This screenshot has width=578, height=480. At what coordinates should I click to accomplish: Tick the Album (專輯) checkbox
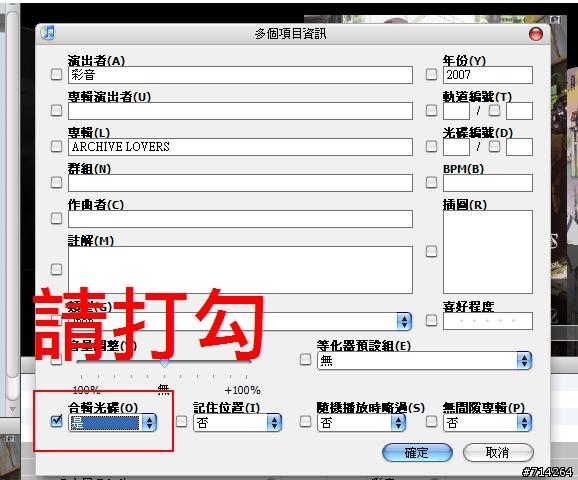click(56, 146)
